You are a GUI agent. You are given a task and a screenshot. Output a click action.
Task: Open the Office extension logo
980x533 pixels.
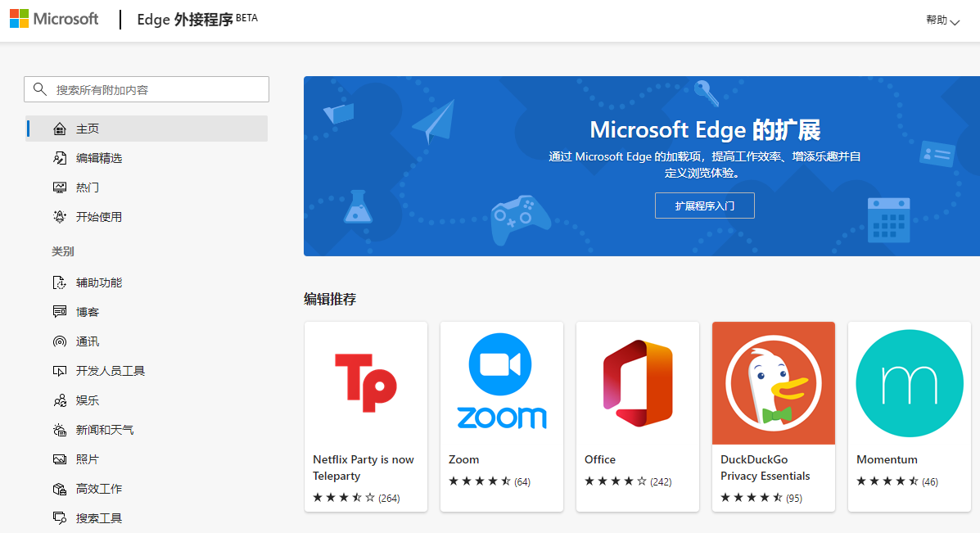coord(638,383)
